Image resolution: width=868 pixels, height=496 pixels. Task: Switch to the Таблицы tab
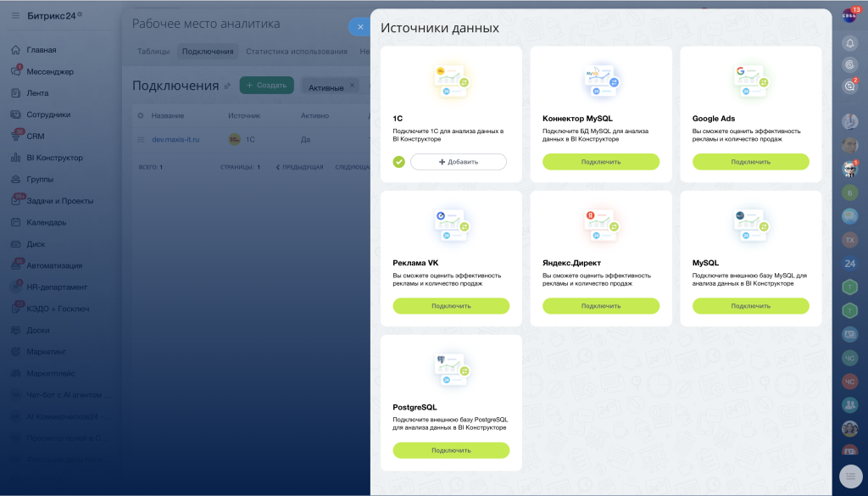pos(153,52)
